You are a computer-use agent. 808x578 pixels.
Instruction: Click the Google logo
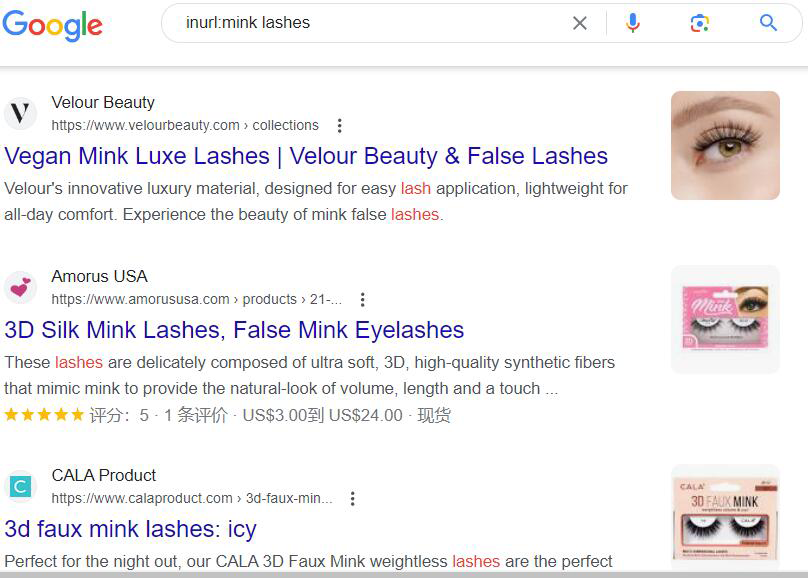click(x=53, y=25)
